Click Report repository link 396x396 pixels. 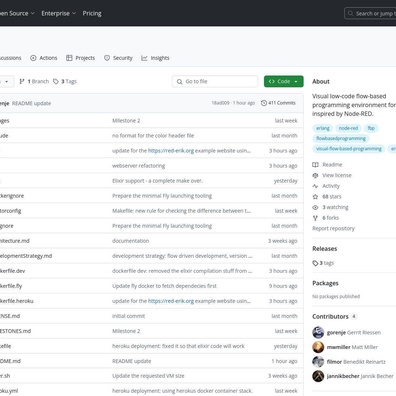point(333,229)
